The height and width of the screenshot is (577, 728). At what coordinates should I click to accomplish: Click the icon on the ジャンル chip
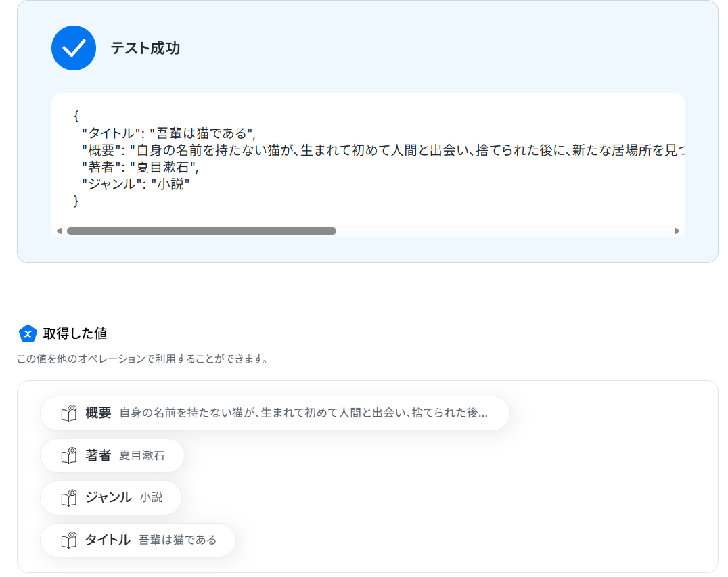(x=69, y=498)
